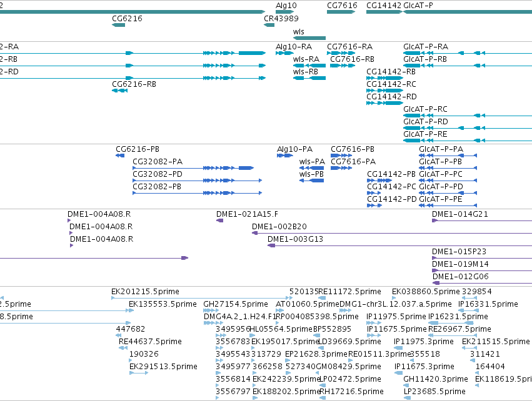The width and height of the screenshot is (532, 401).
Task: Click CDS GlcAT-P-PB label
Action: [x=440, y=162]
